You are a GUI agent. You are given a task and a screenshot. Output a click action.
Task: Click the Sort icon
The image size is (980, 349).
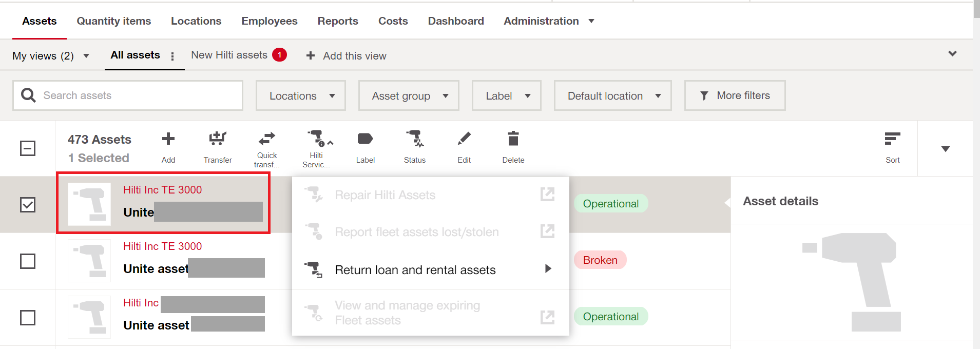[x=893, y=139]
